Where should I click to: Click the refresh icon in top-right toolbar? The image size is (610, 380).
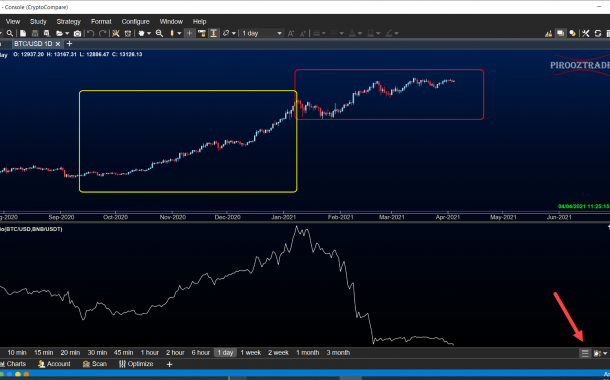(598, 33)
